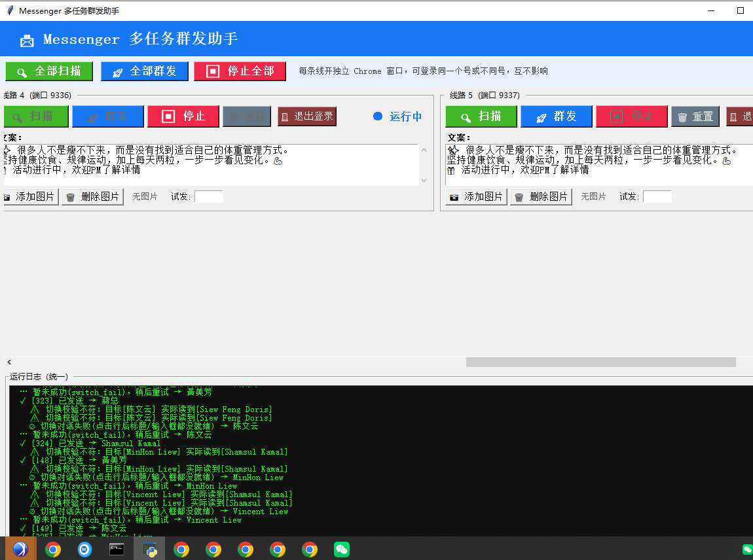Click into the 线路 5 文案 text area
Screen dimensions: 753x560
[x=599, y=165]
